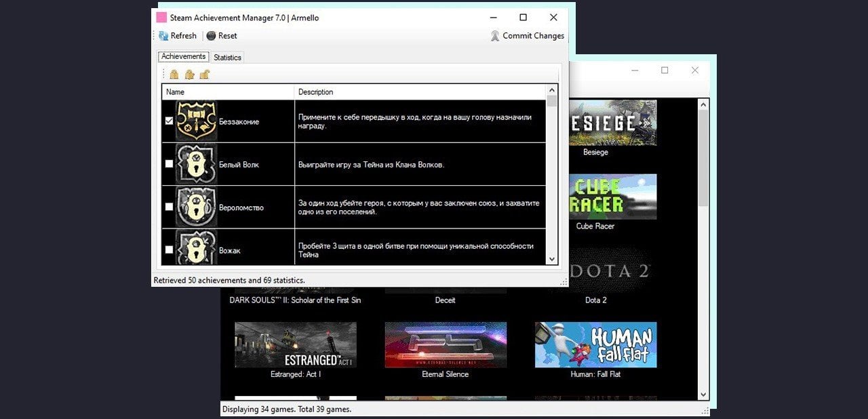This screenshot has height=419, width=868.
Task: Click the Refresh toolbar button
Action: coord(178,36)
